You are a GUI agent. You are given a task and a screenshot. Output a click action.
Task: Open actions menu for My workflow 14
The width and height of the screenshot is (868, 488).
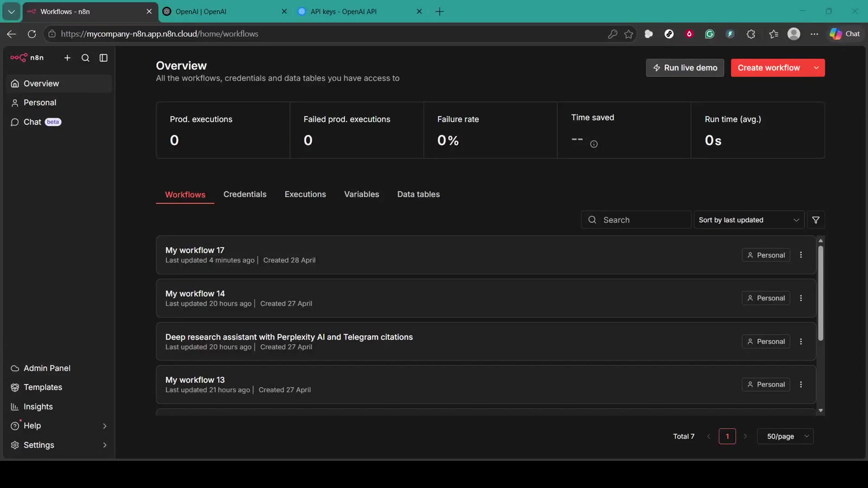click(801, 298)
